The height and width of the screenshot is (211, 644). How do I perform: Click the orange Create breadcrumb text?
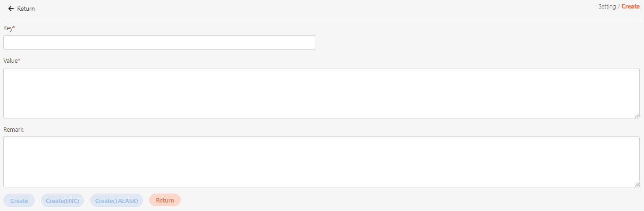(x=630, y=7)
